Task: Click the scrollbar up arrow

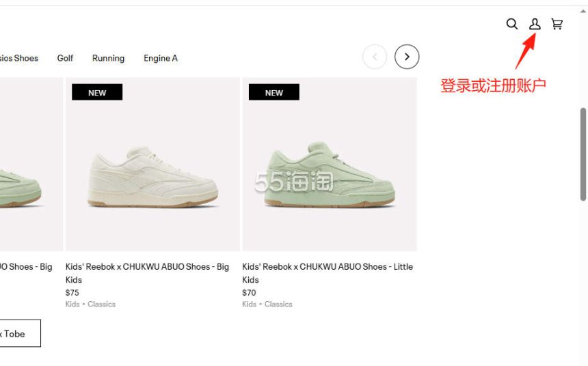Action: tap(583, 11)
